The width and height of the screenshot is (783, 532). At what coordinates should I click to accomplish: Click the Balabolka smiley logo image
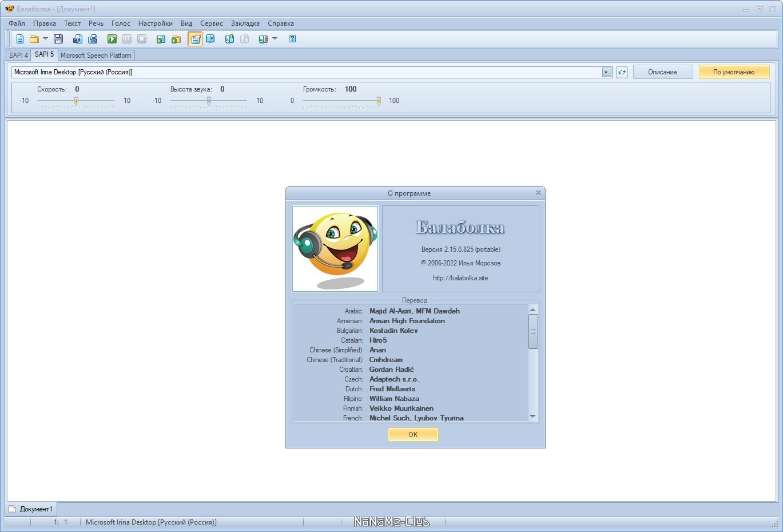coord(335,249)
